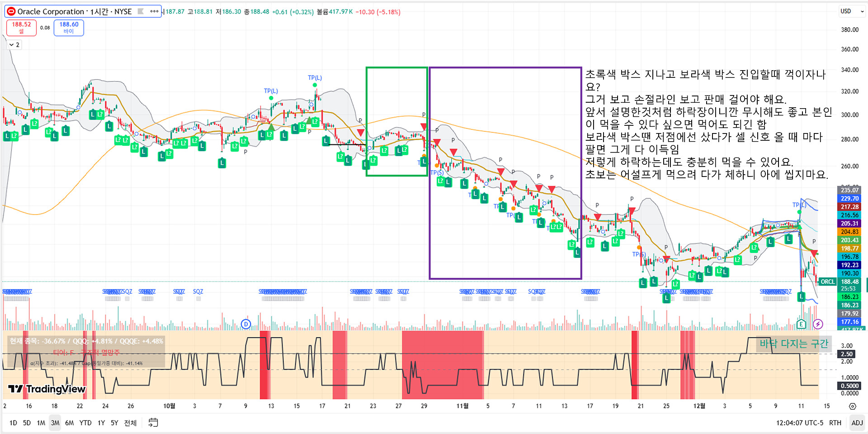Click the dividend D marker on timeline
This screenshot has width=868, height=434.
tap(246, 324)
